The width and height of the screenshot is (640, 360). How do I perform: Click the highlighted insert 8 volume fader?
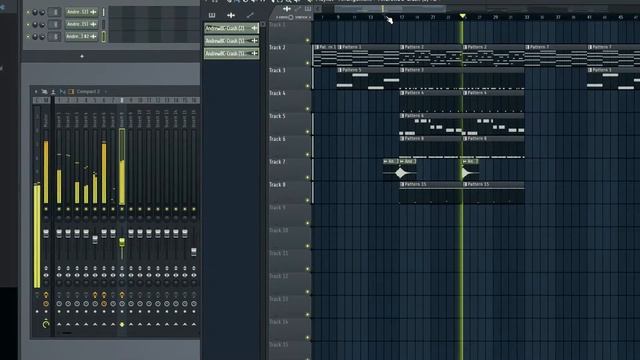pos(122,243)
